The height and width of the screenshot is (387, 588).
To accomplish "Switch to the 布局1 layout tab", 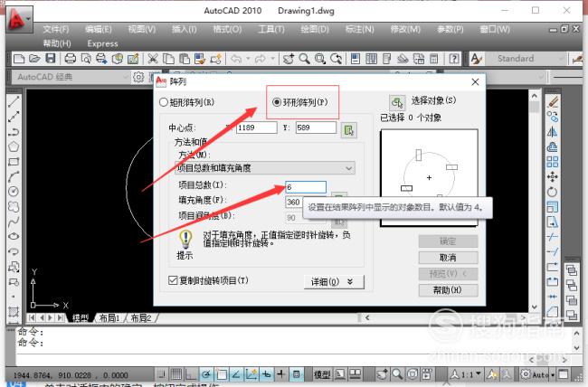I will click(109, 318).
